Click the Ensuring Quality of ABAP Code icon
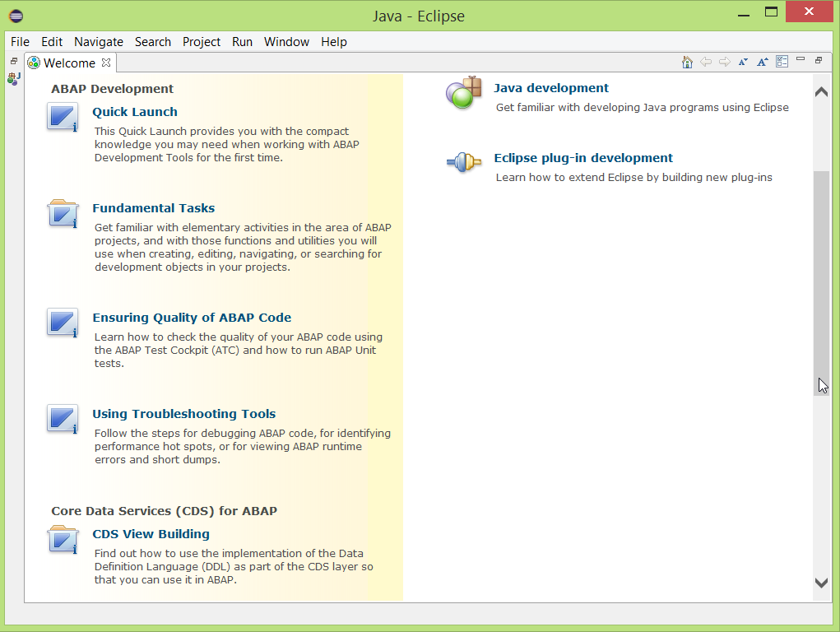Image resolution: width=840 pixels, height=632 pixels. pos(62,322)
